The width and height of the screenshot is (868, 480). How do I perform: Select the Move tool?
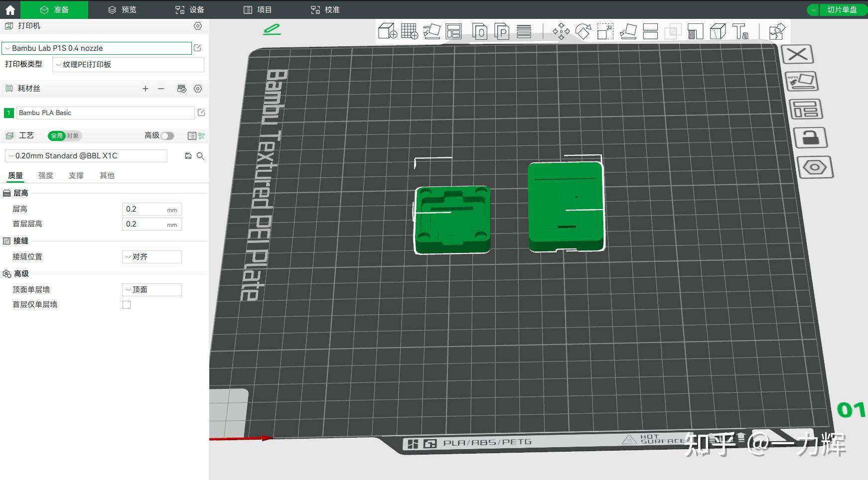pyautogui.click(x=561, y=31)
